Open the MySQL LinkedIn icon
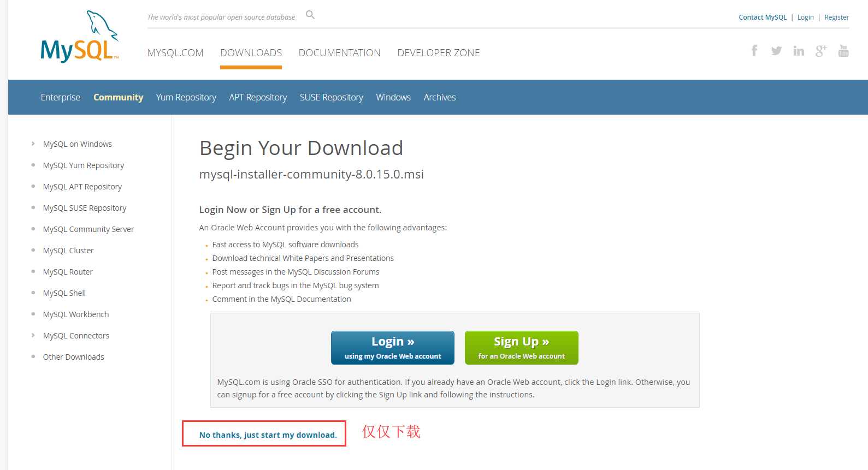 [x=799, y=51]
